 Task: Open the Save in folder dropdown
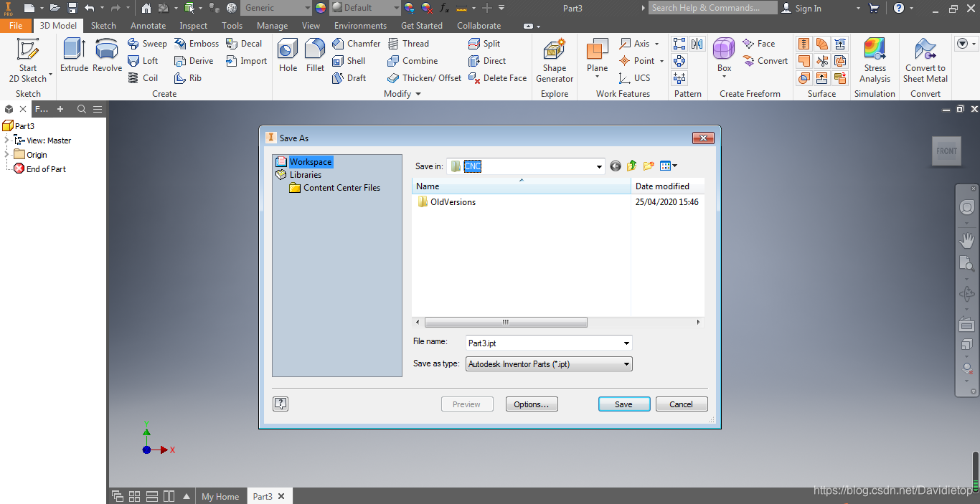coord(600,166)
